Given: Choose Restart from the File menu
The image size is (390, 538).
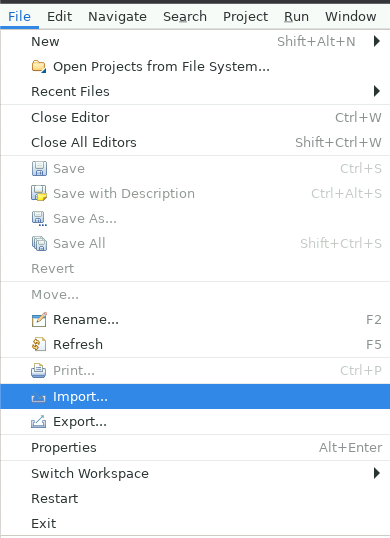Looking at the screenshot, I should point(195,499).
